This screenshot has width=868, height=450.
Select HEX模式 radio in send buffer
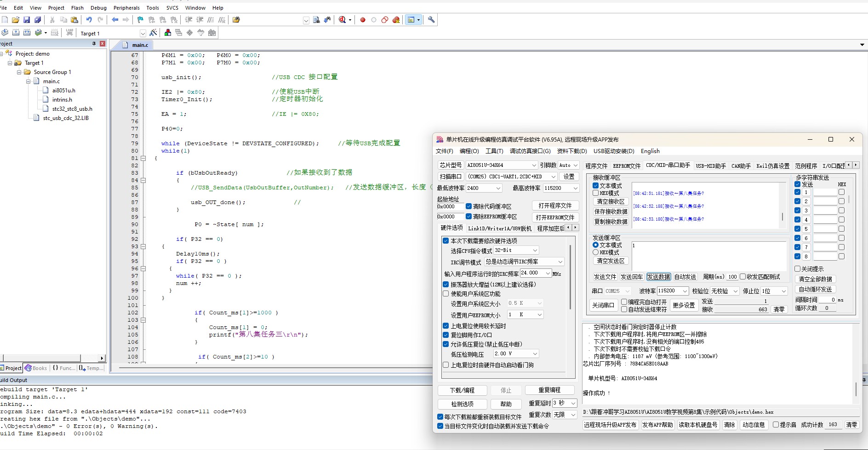(595, 252)
